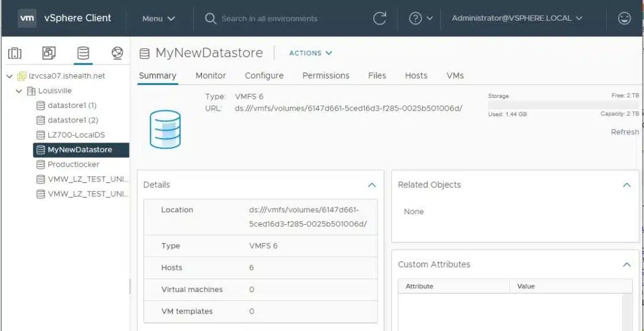Collapse the Custom Attributes panel

tap(627, 264)
